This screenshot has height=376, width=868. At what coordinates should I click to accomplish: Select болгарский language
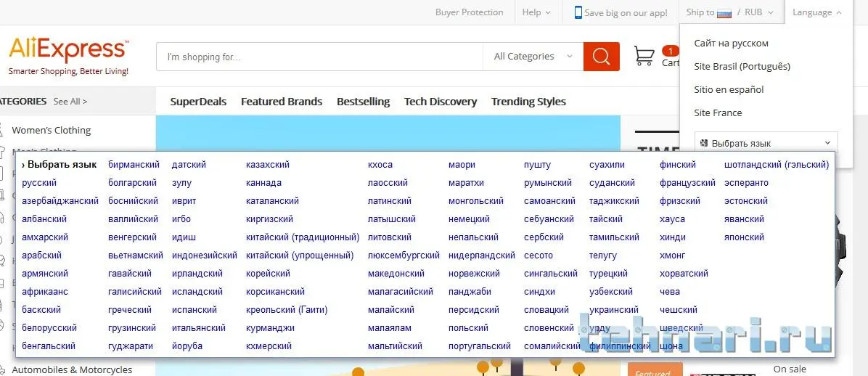coord(133,183)
